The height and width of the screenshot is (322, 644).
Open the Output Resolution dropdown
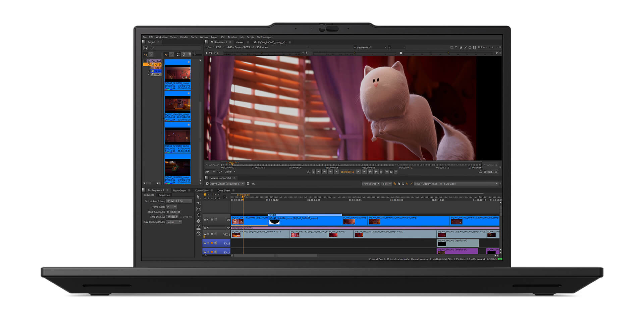coord(179,201)
